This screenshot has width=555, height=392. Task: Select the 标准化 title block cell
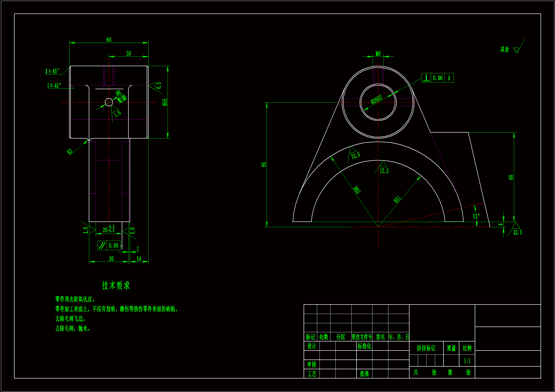tap(364, 346)
